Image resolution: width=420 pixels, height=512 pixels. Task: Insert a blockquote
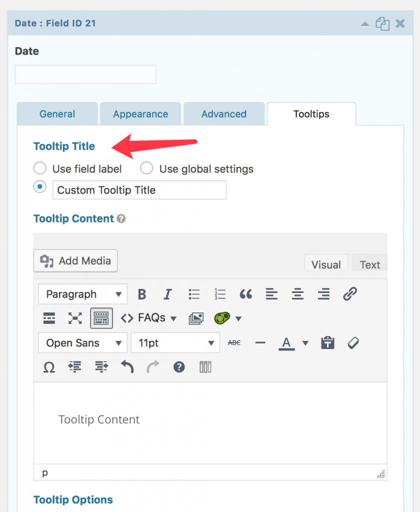tap(245, 294)
